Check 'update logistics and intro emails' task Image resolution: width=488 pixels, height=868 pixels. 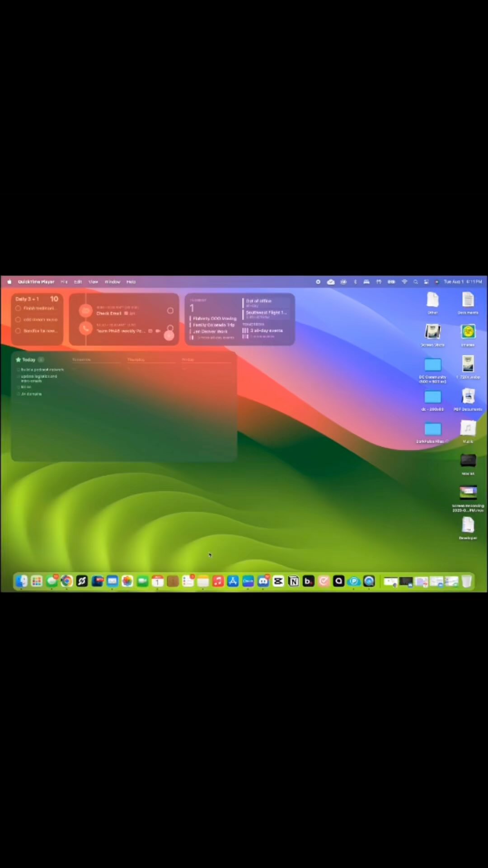(x=19, y=376)
